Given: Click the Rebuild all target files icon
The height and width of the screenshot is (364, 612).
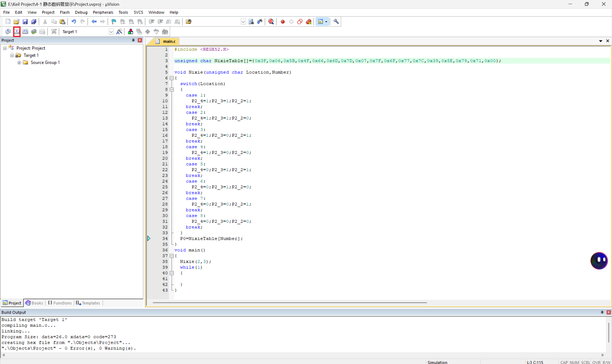Looking at the screenshot, I should click(25, 31).
